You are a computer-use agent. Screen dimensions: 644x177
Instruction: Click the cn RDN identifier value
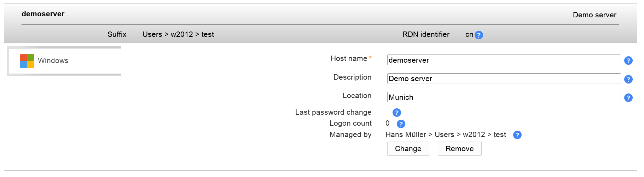pyautogui.click(x=469, y=34)
